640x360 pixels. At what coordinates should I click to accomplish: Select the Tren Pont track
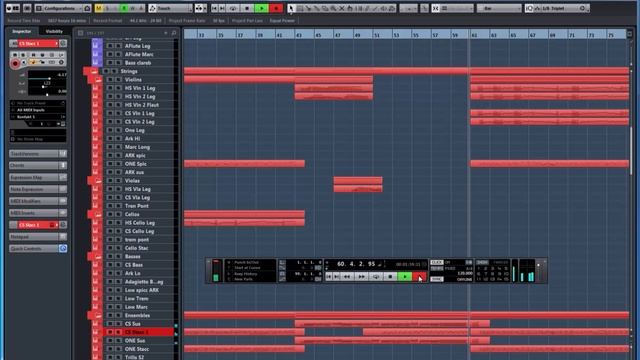(x=136, y=206)
